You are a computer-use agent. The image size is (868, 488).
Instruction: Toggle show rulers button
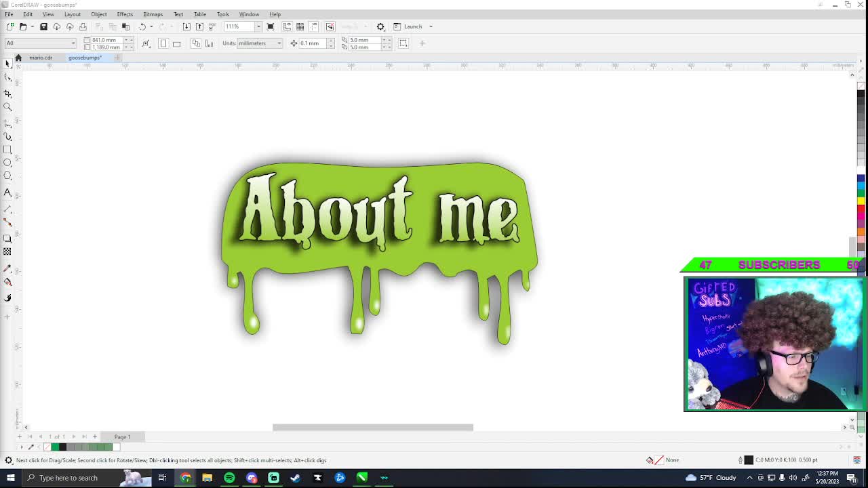point(287,26)
